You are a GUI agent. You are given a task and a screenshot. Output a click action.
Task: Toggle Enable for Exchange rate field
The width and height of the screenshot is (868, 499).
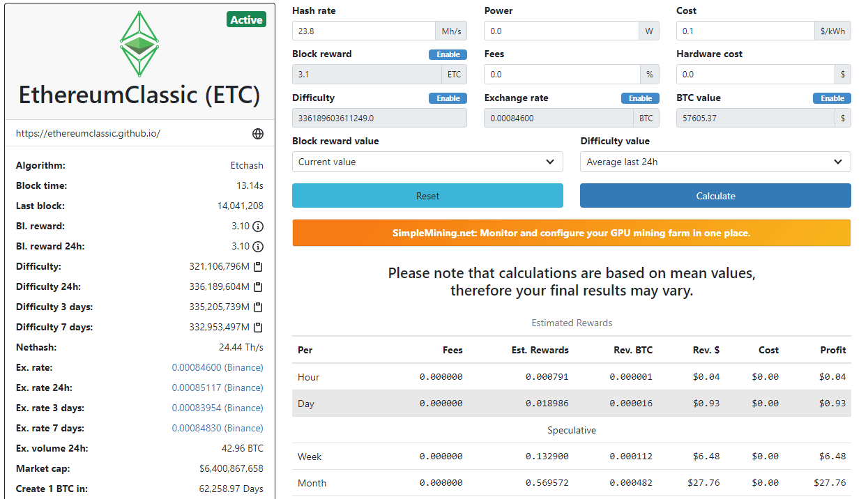(640, 98)
